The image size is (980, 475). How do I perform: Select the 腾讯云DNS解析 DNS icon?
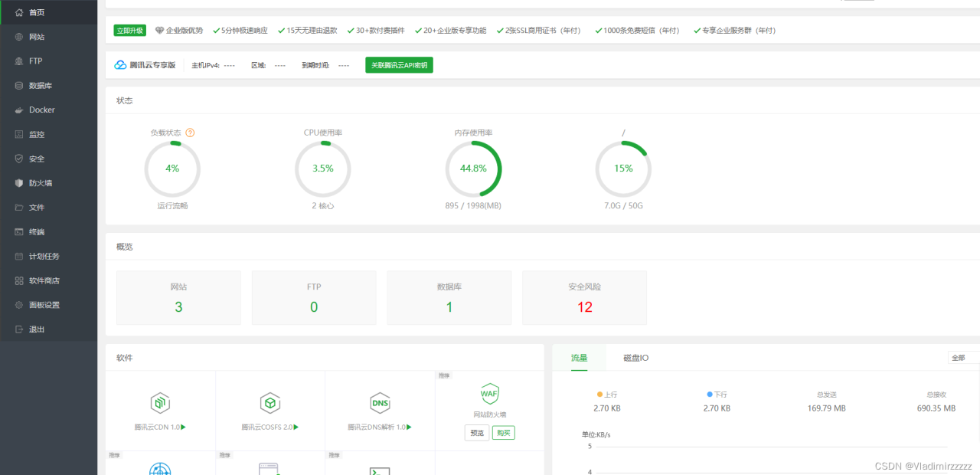coord(380,402)
